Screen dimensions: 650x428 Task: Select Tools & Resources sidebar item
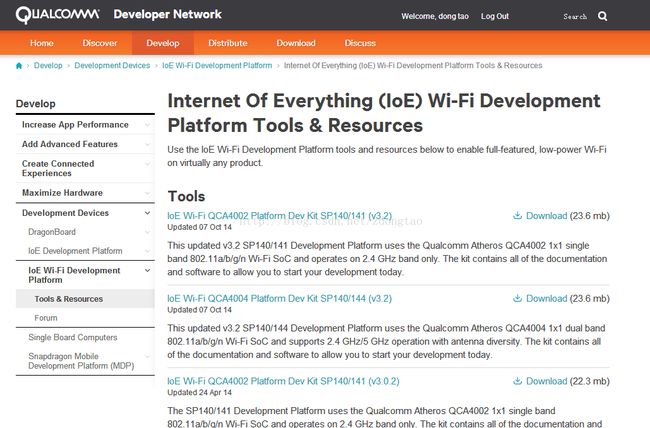[x=85, y=299]
